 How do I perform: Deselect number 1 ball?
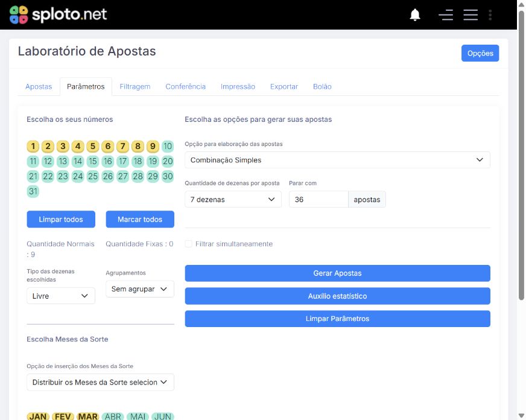(x=33, y=146)
